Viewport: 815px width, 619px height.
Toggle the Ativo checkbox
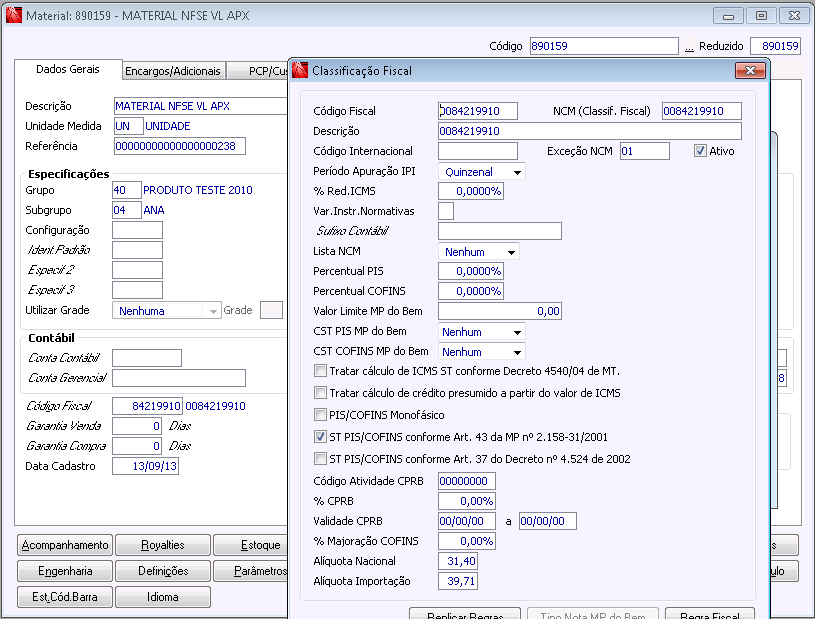coord(700,151)
